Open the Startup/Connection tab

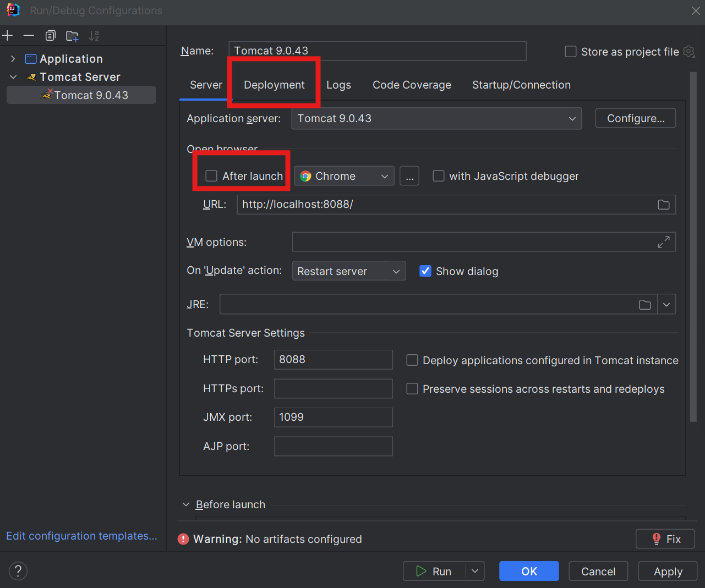click(521, 85)
